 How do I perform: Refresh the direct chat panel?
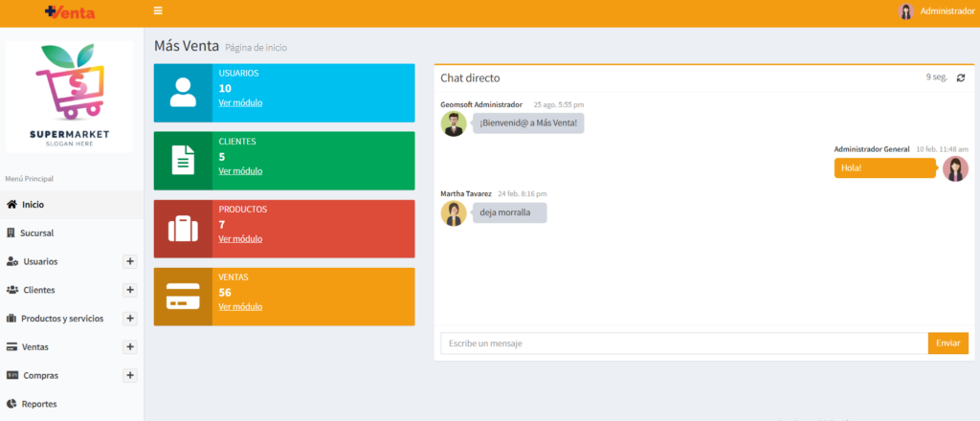[960, 78]
